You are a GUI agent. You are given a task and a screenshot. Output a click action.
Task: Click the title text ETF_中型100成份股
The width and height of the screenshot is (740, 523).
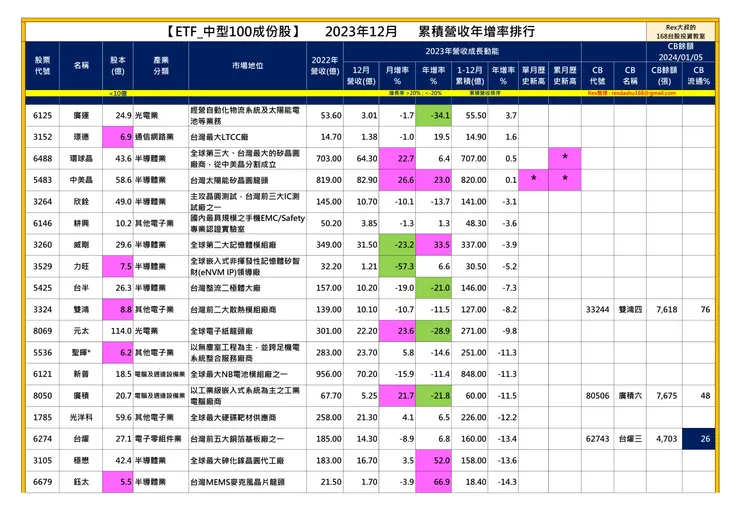[x=233, y=32]
